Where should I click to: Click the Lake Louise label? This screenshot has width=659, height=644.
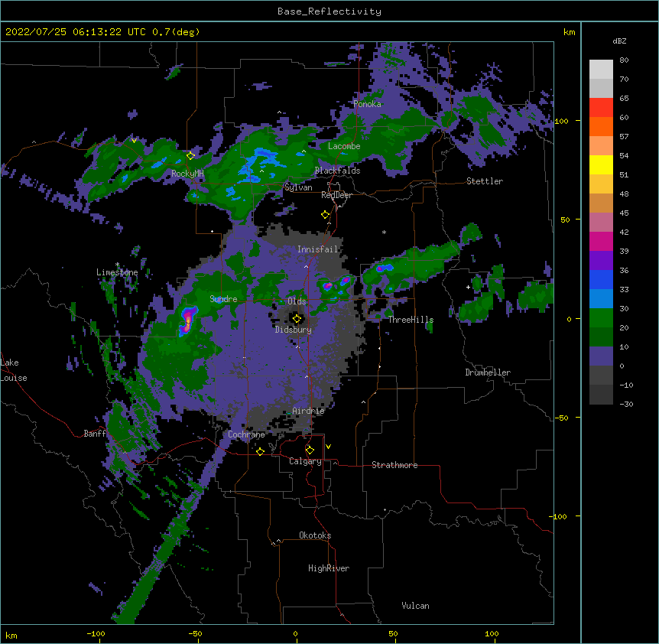pyautogui.click(x=14, y=370)
